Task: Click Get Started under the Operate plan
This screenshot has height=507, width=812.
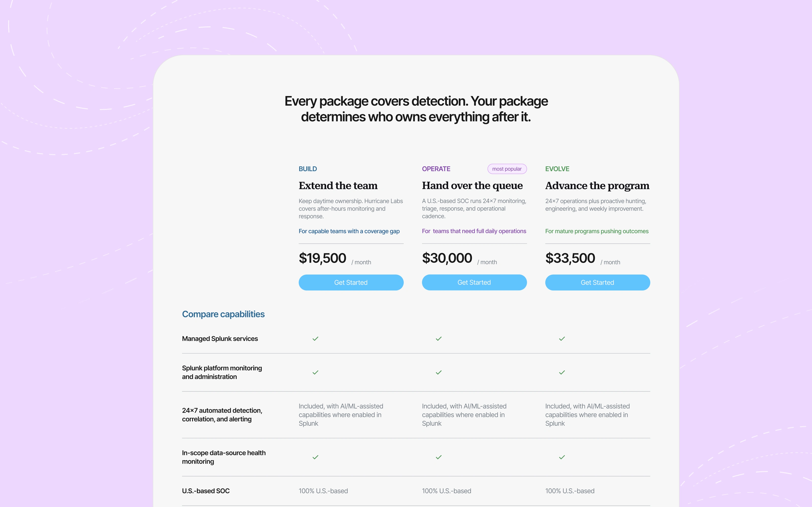Action: (x=474, y=282)
